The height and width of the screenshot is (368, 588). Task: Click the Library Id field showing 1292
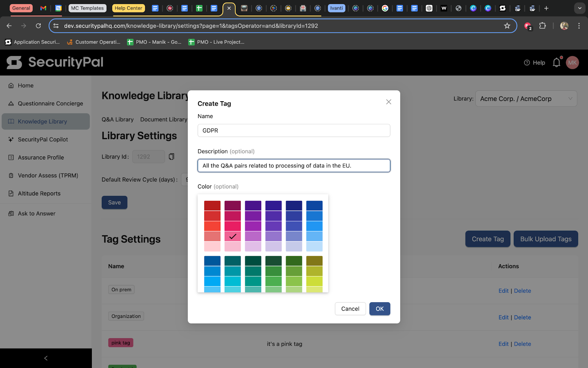(x=148, y=157)
